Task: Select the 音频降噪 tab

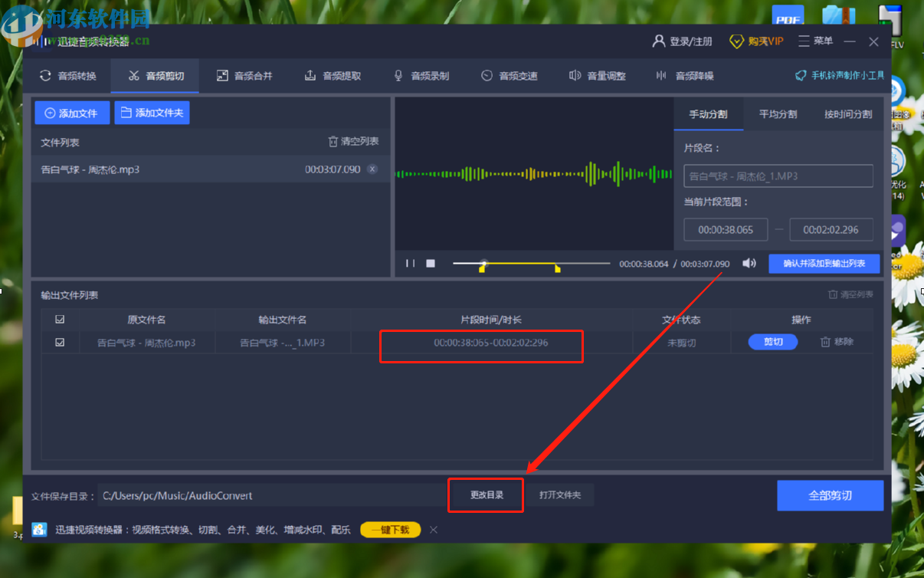Action: (x=685, y=76)
